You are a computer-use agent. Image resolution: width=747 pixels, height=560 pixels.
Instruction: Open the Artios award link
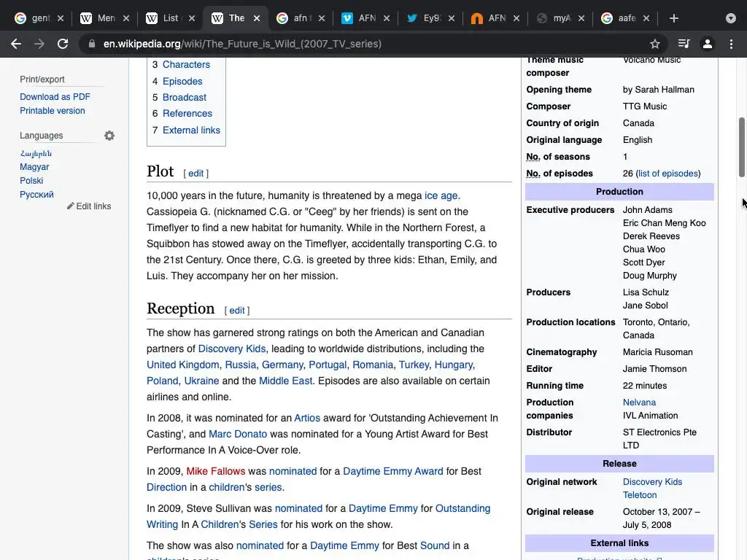tap(307, 418)
